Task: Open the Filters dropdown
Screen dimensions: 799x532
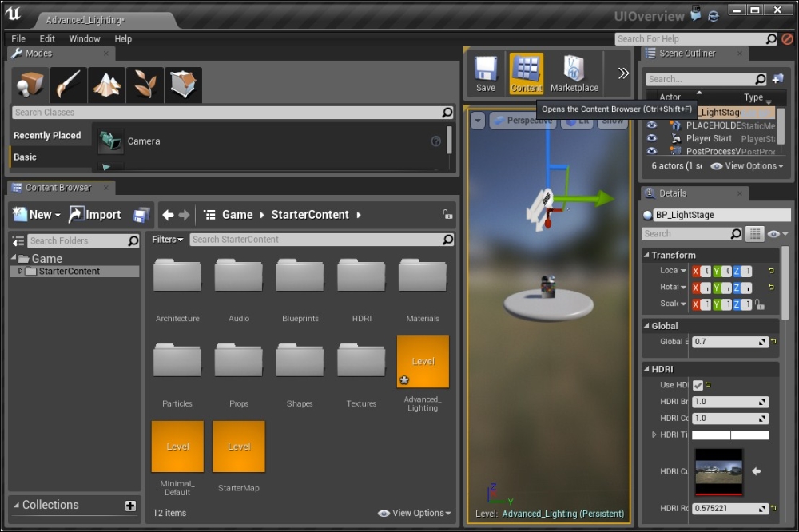Action: 168,240
